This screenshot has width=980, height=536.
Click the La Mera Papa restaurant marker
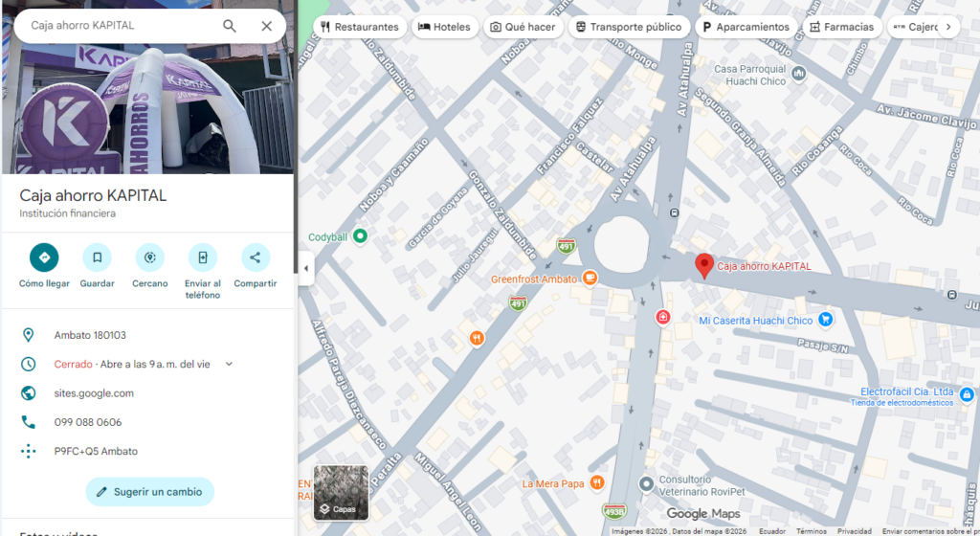point(597,482)
